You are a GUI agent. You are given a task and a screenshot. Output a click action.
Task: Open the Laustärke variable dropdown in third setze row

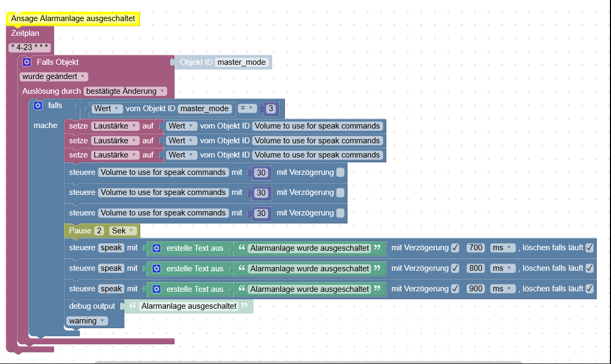pos(115,155)
